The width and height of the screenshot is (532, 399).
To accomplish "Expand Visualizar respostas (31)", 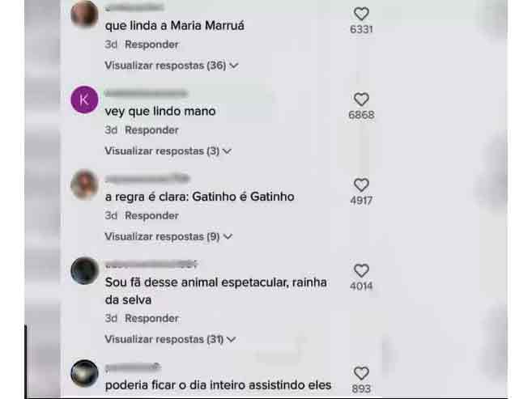I will (170, 339).
